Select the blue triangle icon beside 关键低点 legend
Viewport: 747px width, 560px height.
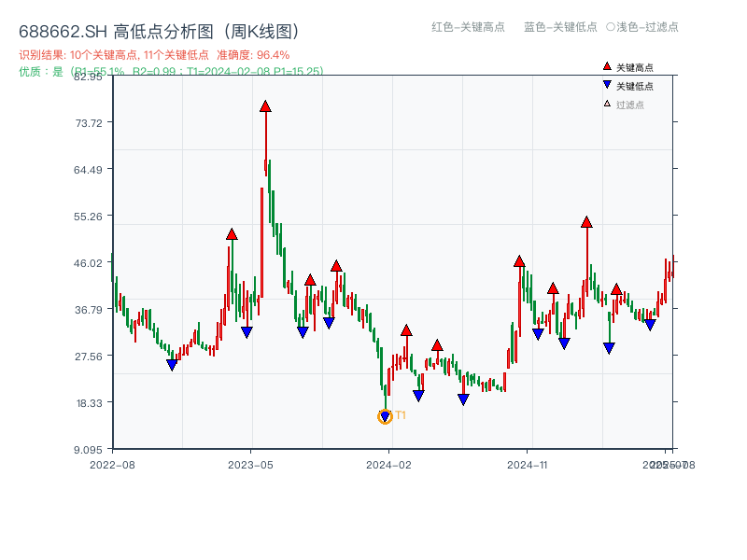pyautogui.click(x=605, y=83)
